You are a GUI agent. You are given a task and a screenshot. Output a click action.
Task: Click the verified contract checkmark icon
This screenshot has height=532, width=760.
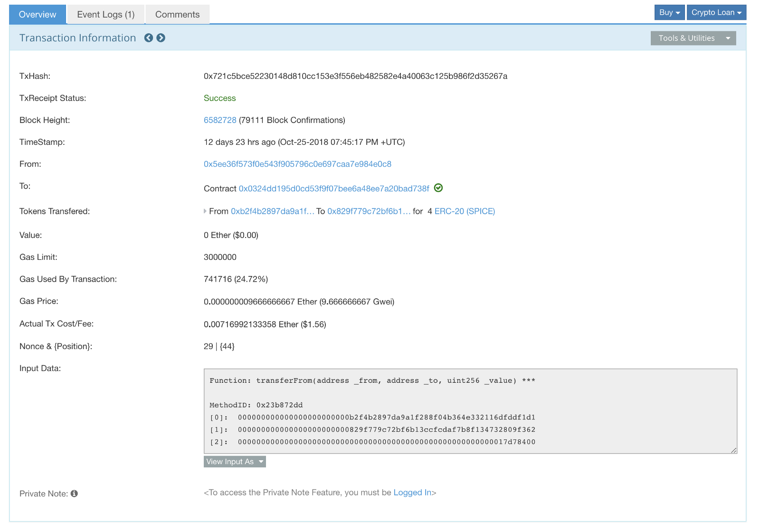click(438, 188)
